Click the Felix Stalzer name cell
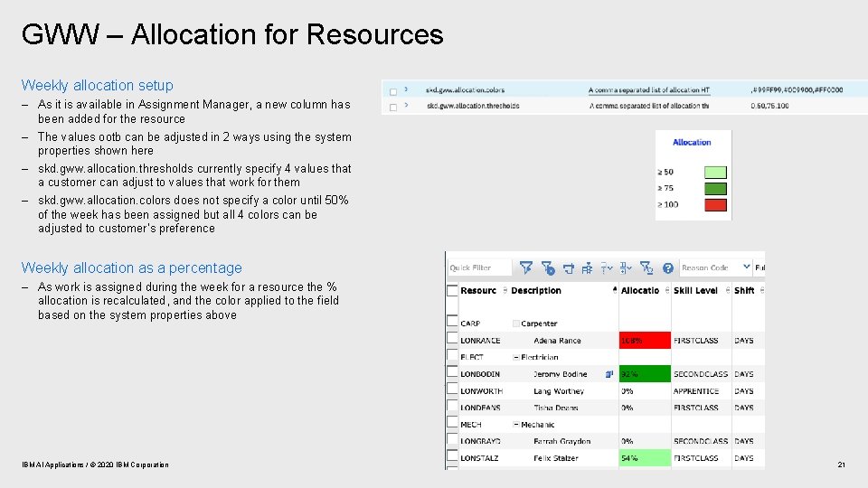 click(x=556, y=458)
